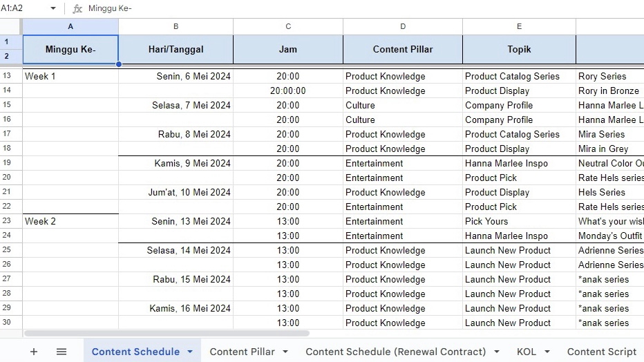
Task: Select the time cell 20:00:00
Action: 288,90
